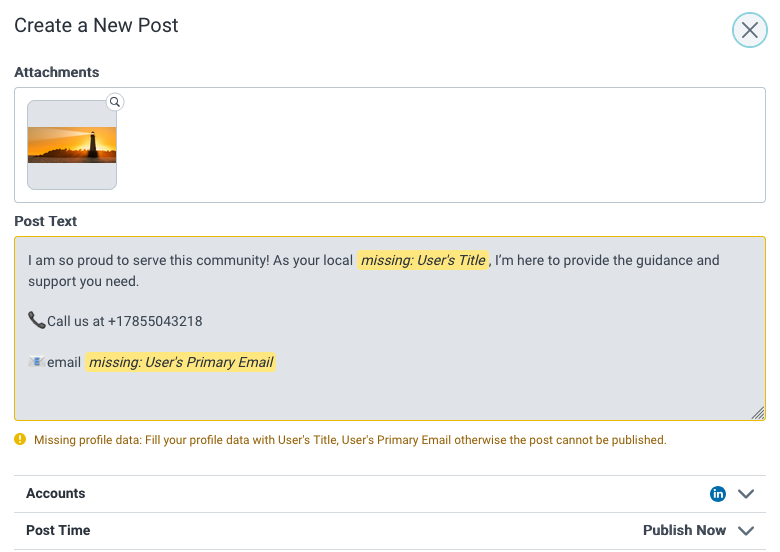Click the Publish Now label

coord(684,530)
